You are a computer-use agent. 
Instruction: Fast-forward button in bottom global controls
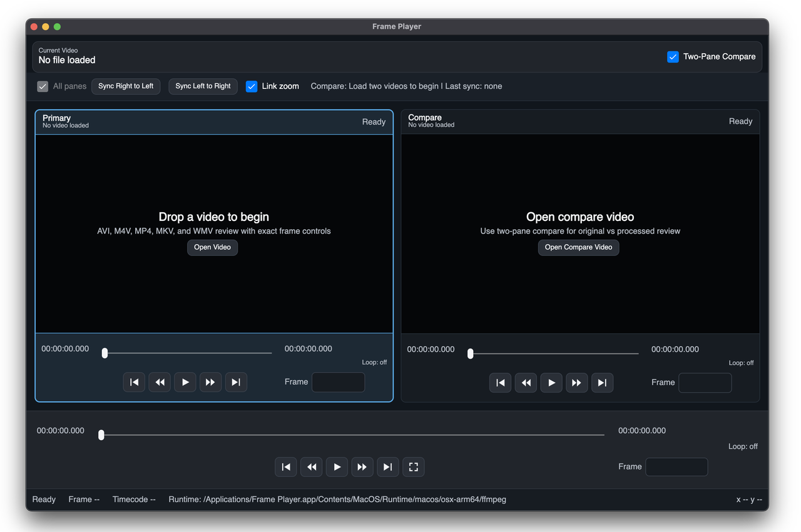[x=362, y=467]
